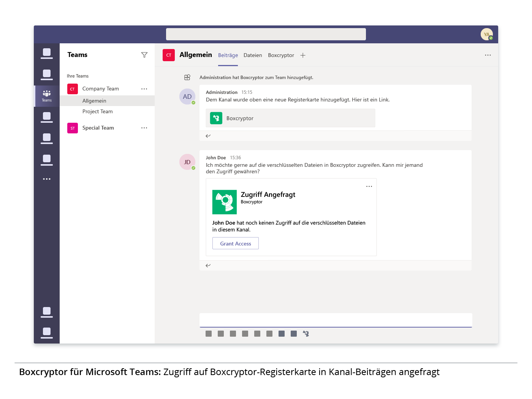This screenshot has height=399, width=532.
Task: Focus the search bar at the top
Action: coord(266,34)
